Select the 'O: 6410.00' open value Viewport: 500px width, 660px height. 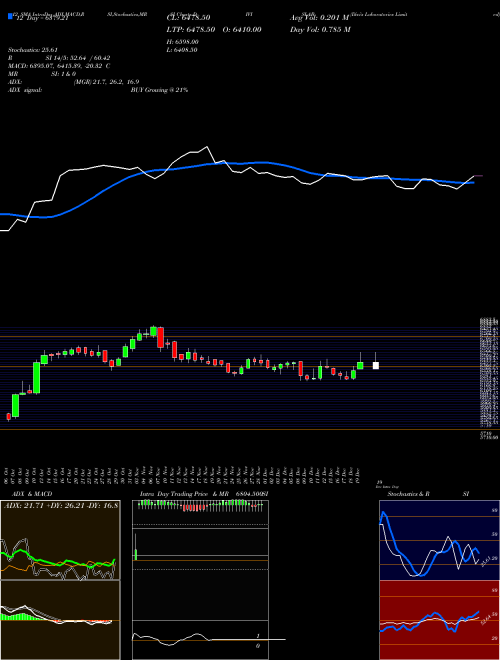coord(242,29)
